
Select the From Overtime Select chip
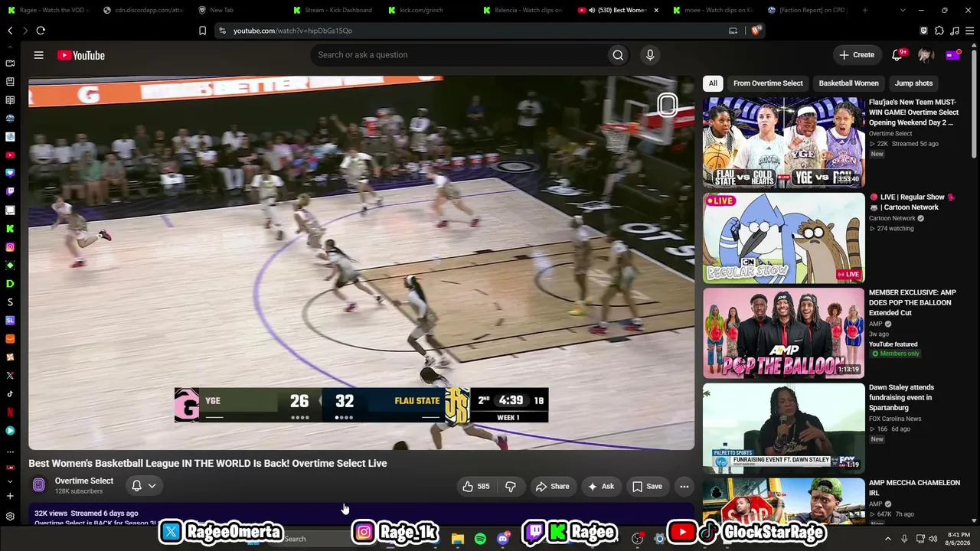[x=768, y=83]
